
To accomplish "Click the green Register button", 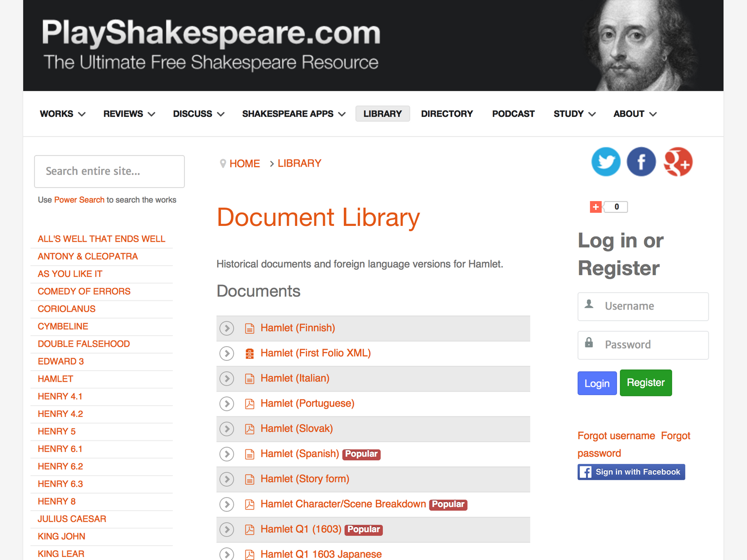I will coord(646,383).
